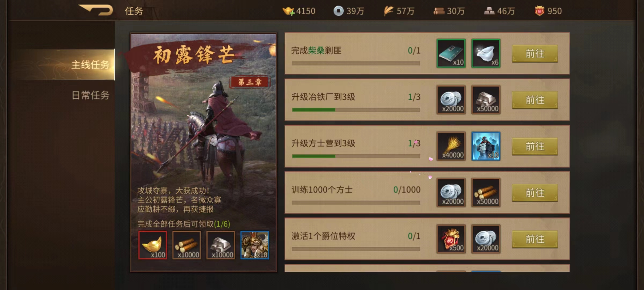This screenshot has width=644, height=290.
Task: Switch to 主线任务 tab
Action: pyautogui.click(x=91, y=65)
